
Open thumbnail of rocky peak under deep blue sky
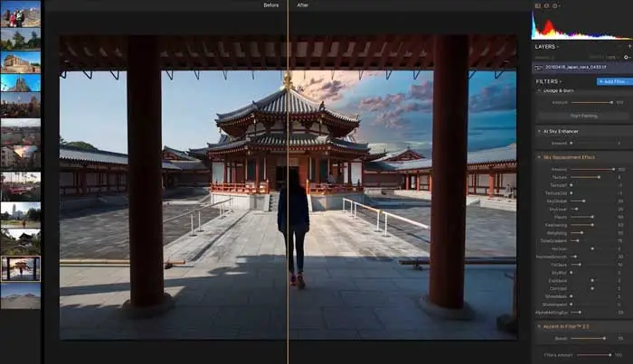tap(21, 83)
